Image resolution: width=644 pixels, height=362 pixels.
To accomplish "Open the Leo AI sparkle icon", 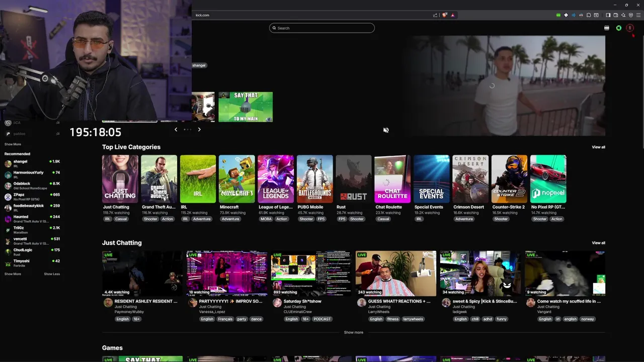I will [623, 15].
